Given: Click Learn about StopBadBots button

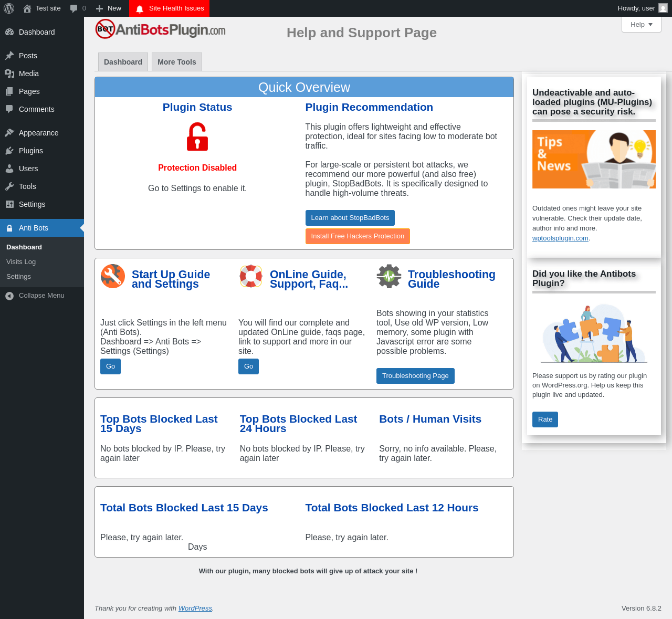Looking at the screenshot, I should [x=350, y=218].
